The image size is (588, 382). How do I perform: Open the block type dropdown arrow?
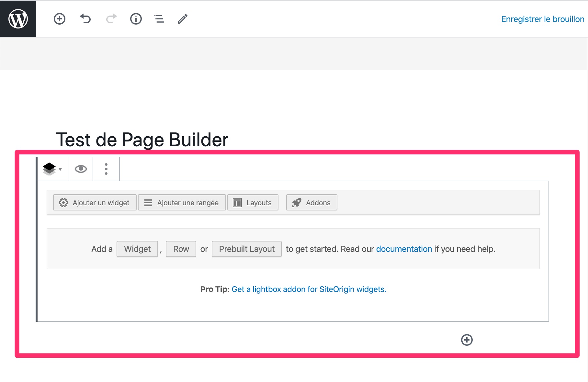tap(60, 170)
